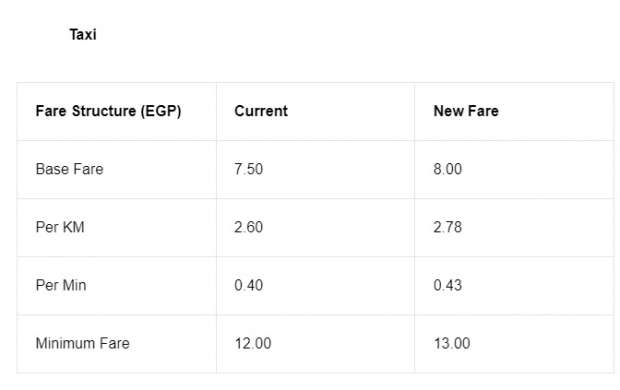Select the Minimum Fare row label

click(83, 343)
